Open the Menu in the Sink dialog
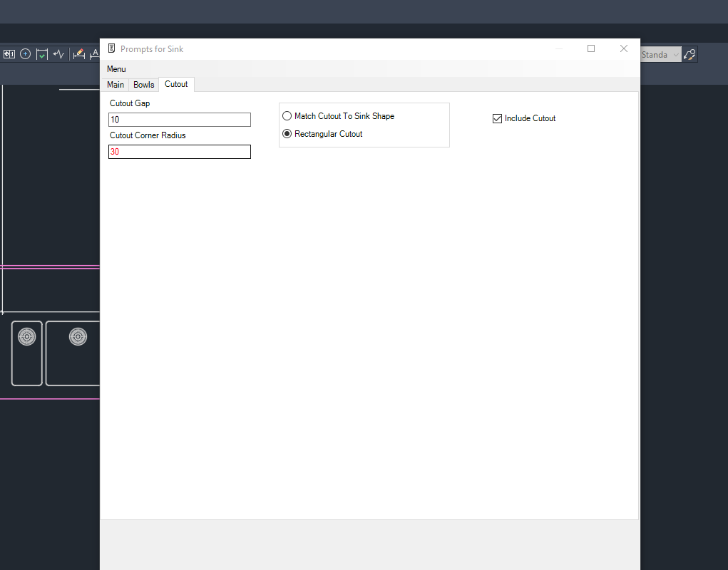 click(116, 69)
